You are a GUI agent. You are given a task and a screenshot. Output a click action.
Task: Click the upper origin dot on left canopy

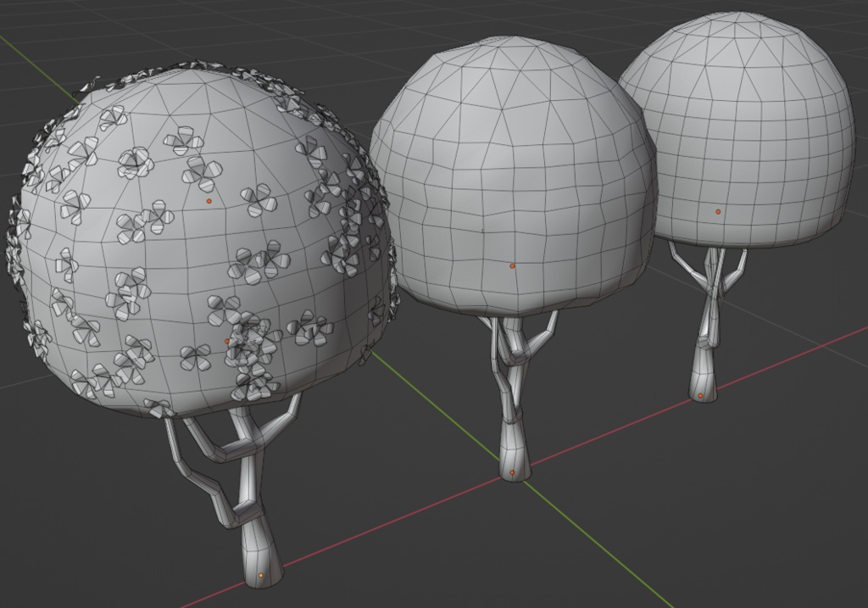[209, 201]
